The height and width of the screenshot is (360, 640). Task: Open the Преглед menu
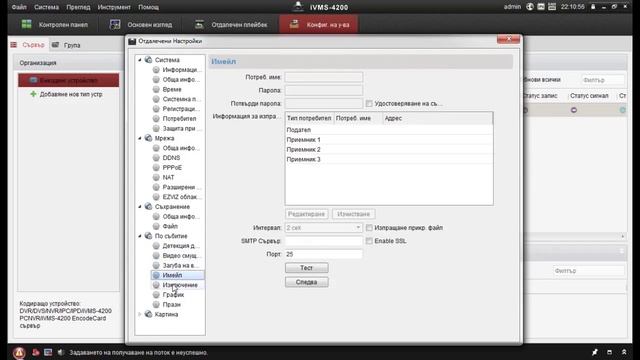pos(78,7)
